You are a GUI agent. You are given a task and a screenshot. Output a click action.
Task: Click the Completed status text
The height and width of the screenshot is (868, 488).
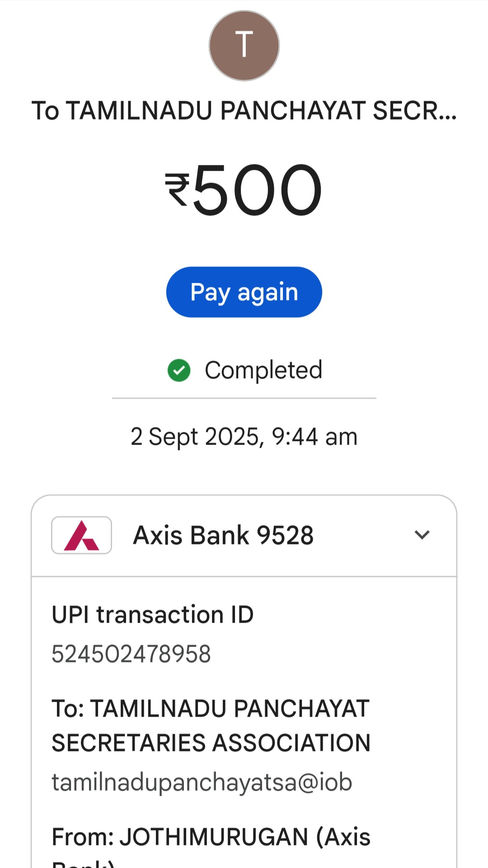(x=263, y=371)
